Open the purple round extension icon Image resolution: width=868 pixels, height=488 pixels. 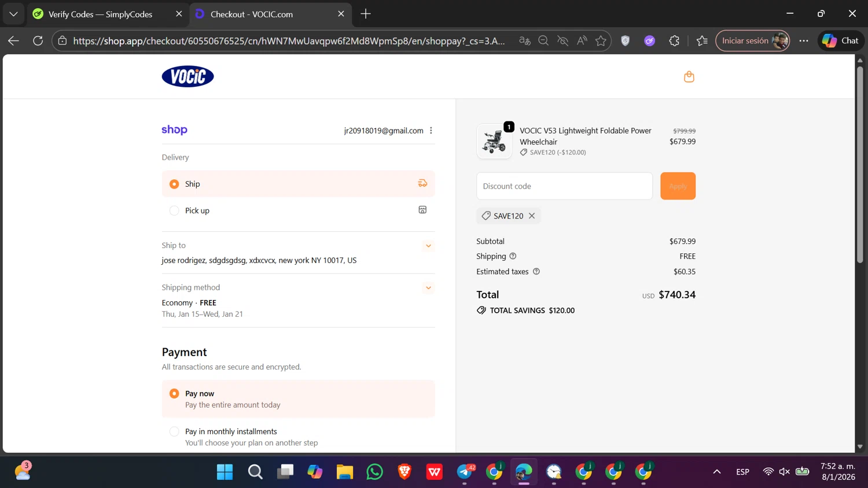click(x=649, y=40)
